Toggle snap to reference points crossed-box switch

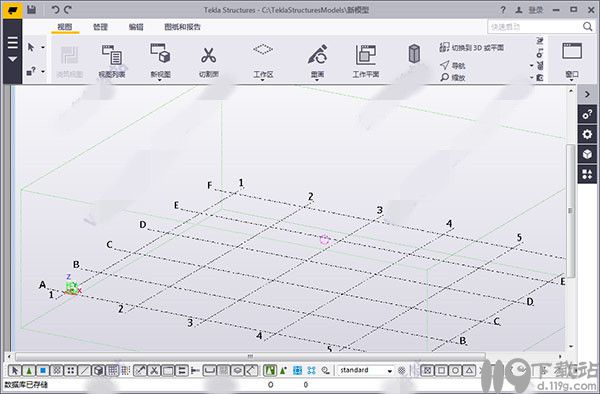pos(427,370)
